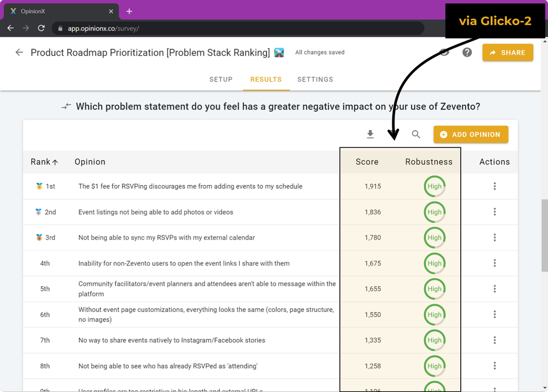The height and width of the screenshot is (392, 548).
Task: Click the High robustness badge on the top-ranked opinion
Action: pyautogui.click(x=435, y=186)
